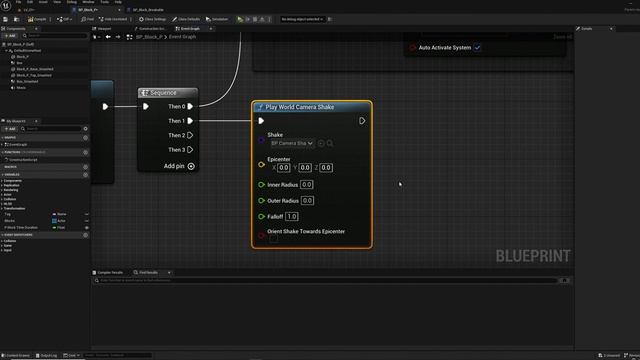Open the Help menu
The width and height of the screenshot is (640, 360).
point(118,2)
